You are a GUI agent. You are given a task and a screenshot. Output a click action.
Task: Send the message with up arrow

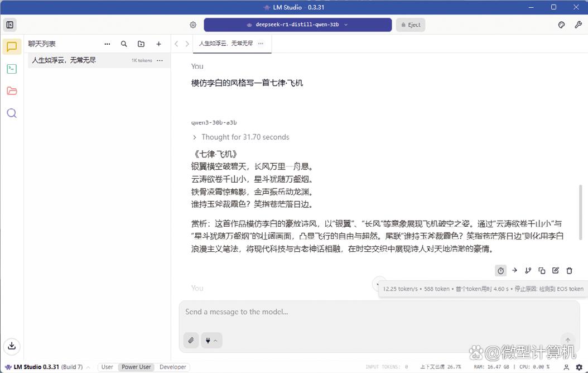point(568,340)
